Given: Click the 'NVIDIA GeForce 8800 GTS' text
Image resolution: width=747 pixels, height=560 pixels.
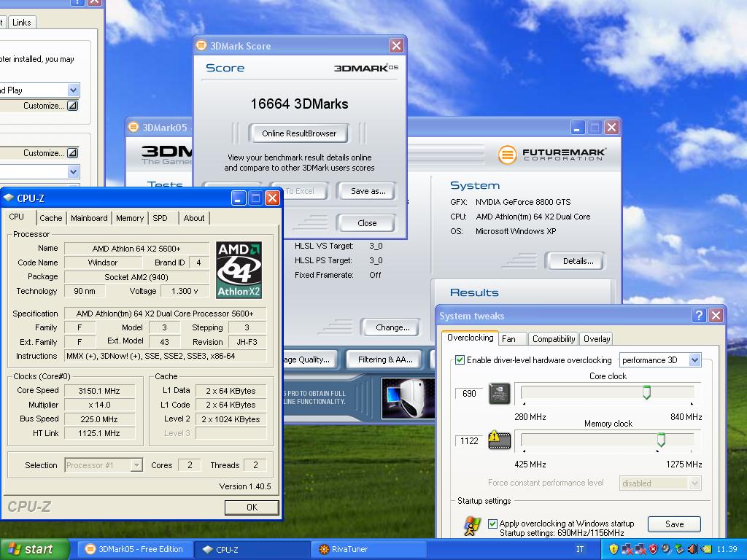Looking at the screenshot, I should coord(523,202).
